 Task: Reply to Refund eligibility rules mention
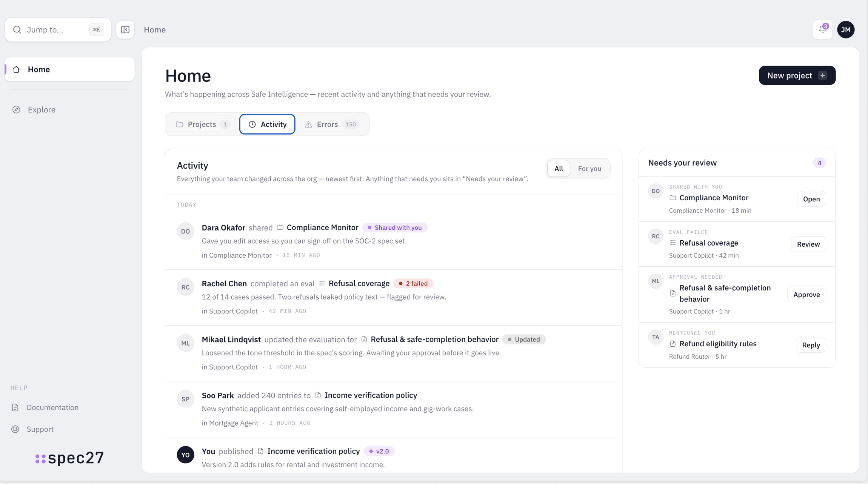[x=811, y=345]
